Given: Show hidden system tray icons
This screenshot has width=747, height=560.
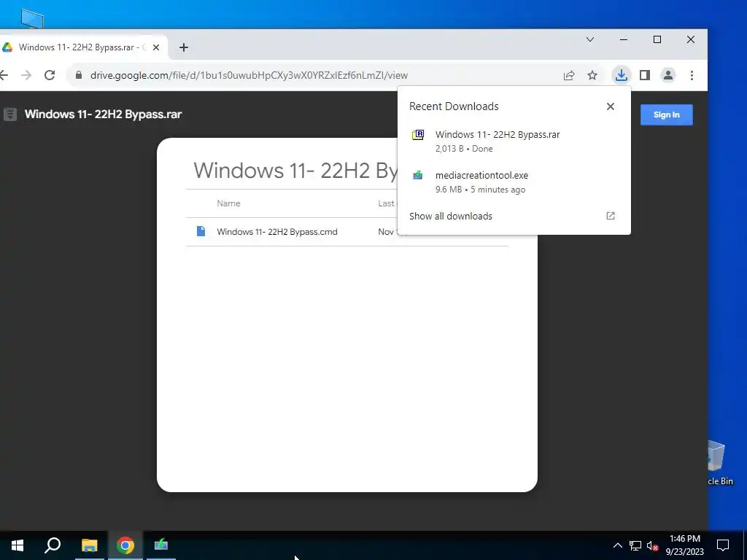Looking at the screenshot, I should [x=617, y=545].
